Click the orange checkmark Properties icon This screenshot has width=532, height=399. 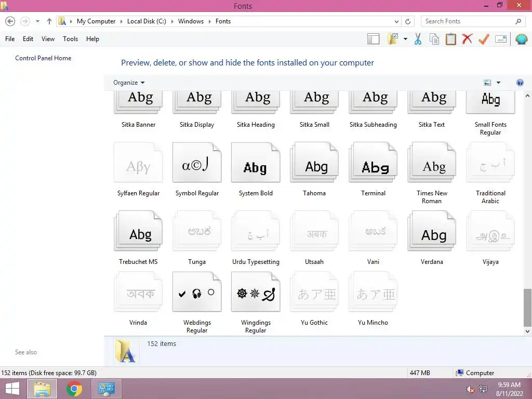tap(484, 39)
